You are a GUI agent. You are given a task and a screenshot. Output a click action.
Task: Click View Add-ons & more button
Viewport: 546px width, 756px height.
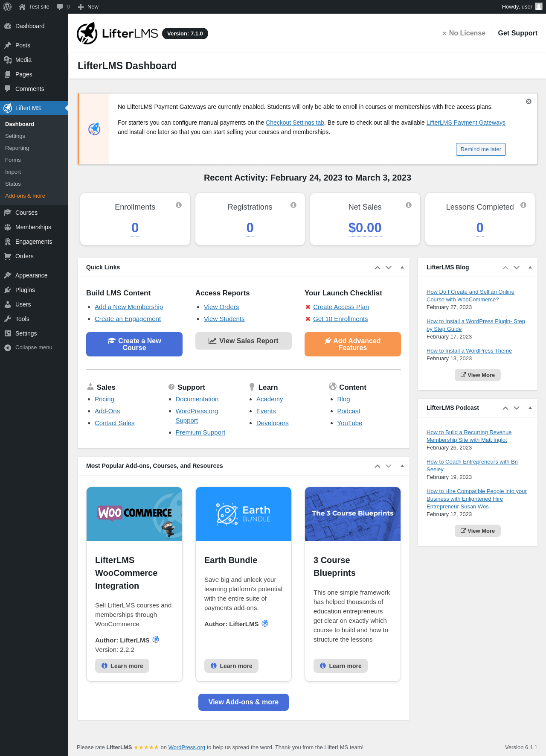[244, 702]
